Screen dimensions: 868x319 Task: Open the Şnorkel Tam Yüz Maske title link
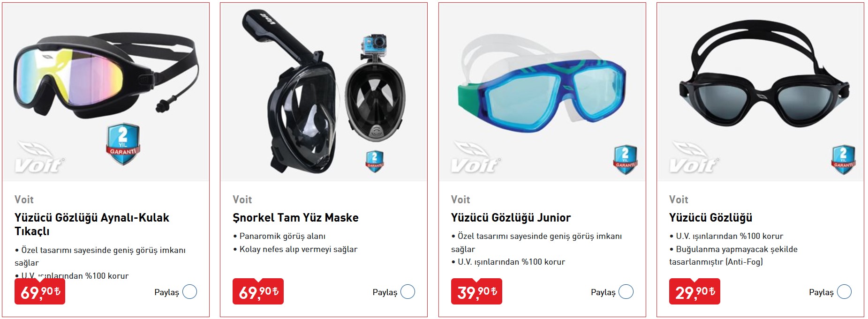click(295, 218)
